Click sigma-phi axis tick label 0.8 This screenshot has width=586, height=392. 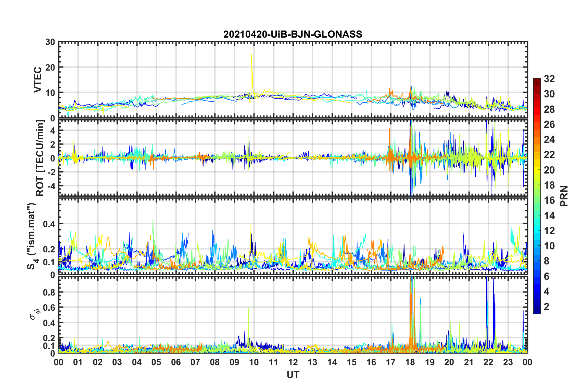pos(49,292)
